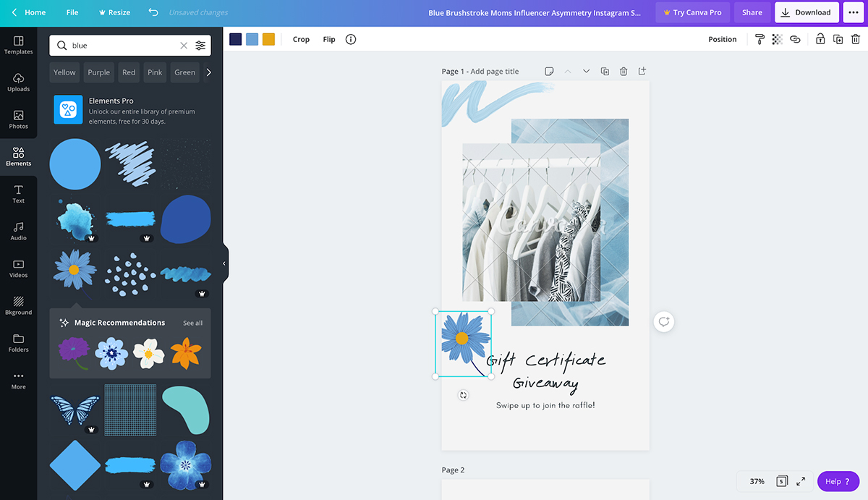Image resolution: width=868 pixels, height=500 pixels.
Task: Click the rotate handle below the flower
Action: point(463,395)
